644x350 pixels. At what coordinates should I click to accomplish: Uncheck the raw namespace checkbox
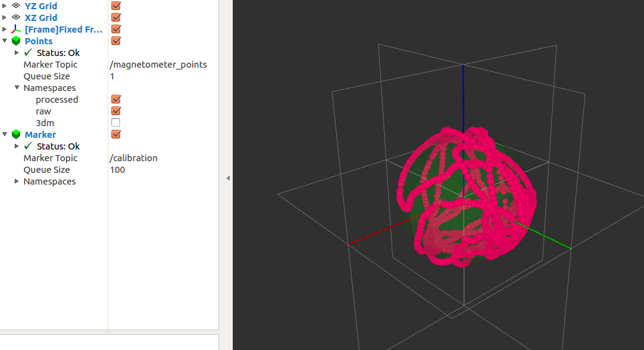[x=116, y=111]
